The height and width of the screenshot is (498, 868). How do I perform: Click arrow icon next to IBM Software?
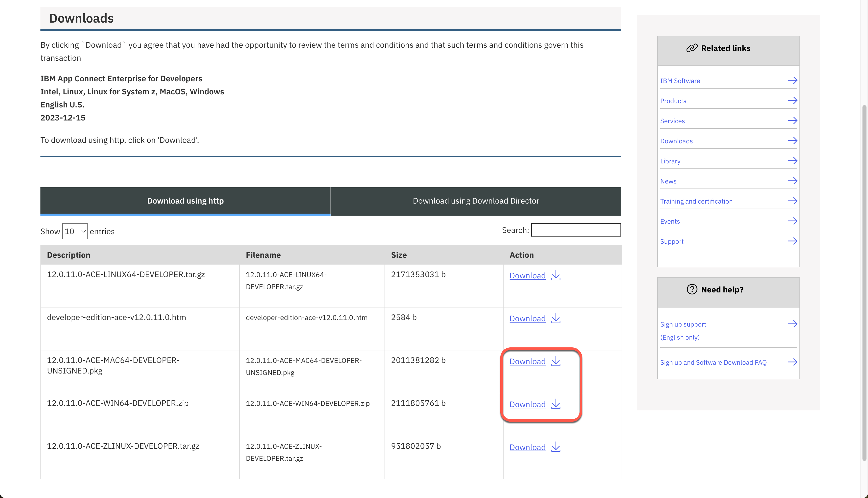point(792,80)
